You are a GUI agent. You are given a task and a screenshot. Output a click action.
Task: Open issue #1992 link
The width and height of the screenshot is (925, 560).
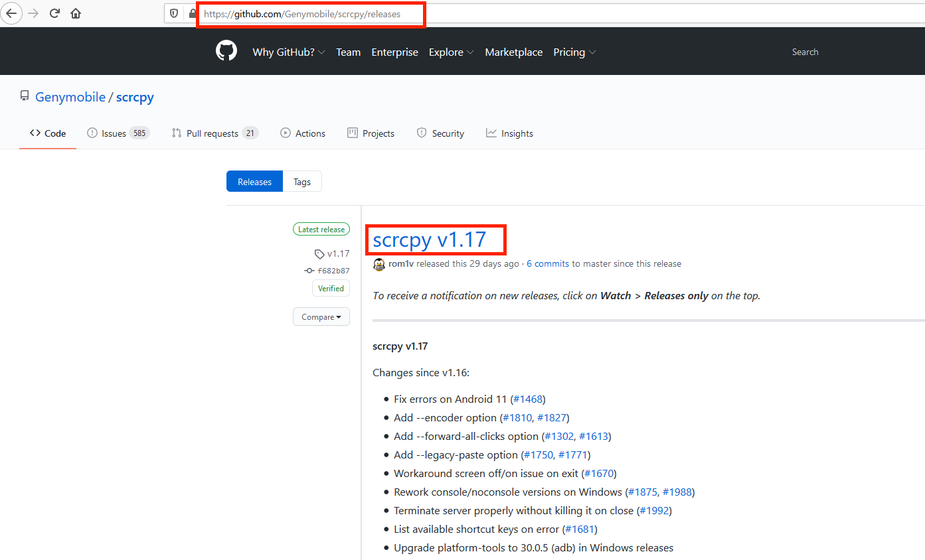(654, 511)
